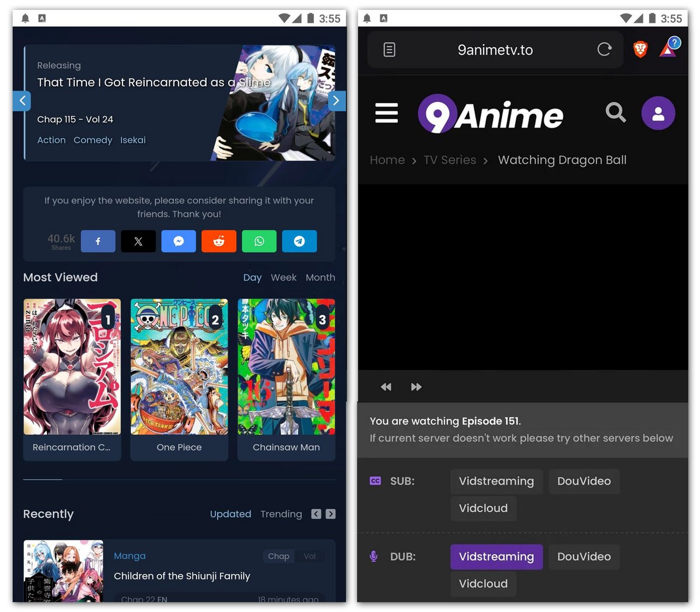Return Home using the breadcrumb link
700x612 pixels.
[387, 160]
